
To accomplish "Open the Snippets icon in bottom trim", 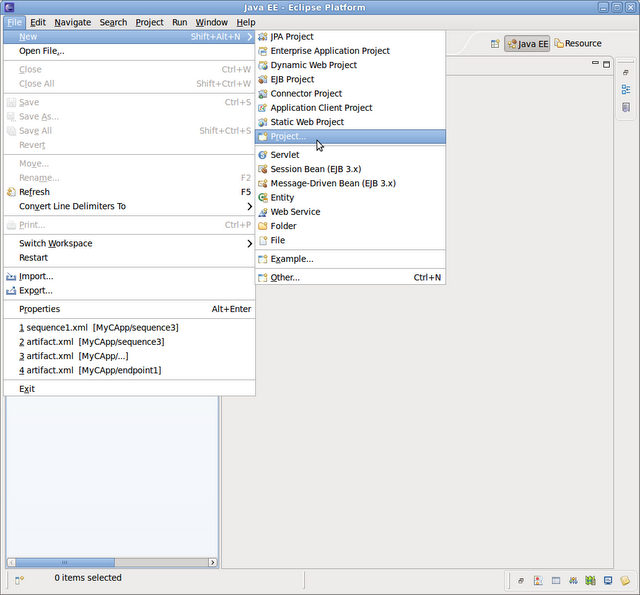I will click(625, 580).
